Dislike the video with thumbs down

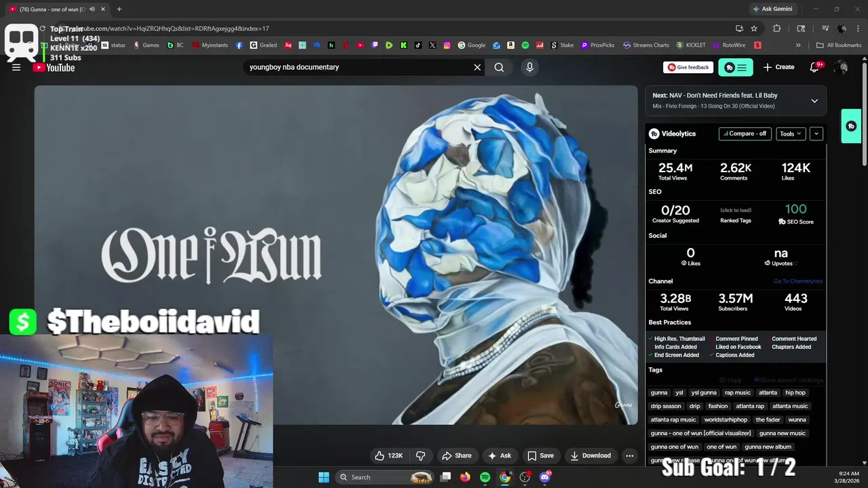[420, 455]
